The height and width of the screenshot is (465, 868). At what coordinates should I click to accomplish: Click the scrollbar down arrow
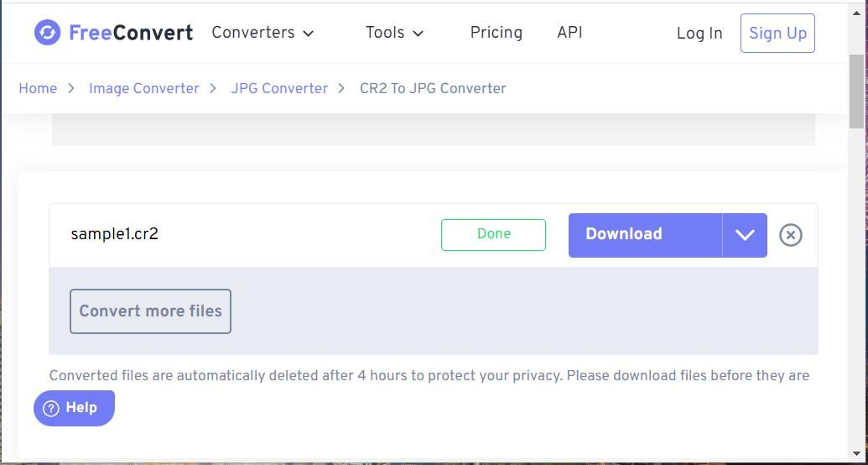(856, 454)
